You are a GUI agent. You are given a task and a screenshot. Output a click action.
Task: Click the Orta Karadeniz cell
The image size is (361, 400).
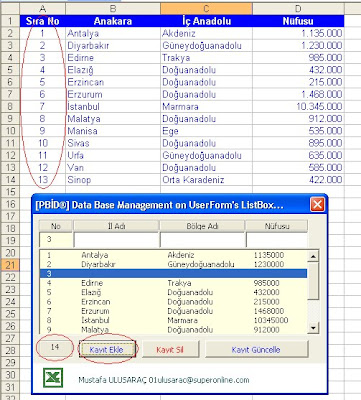click(x=206, y=180)
